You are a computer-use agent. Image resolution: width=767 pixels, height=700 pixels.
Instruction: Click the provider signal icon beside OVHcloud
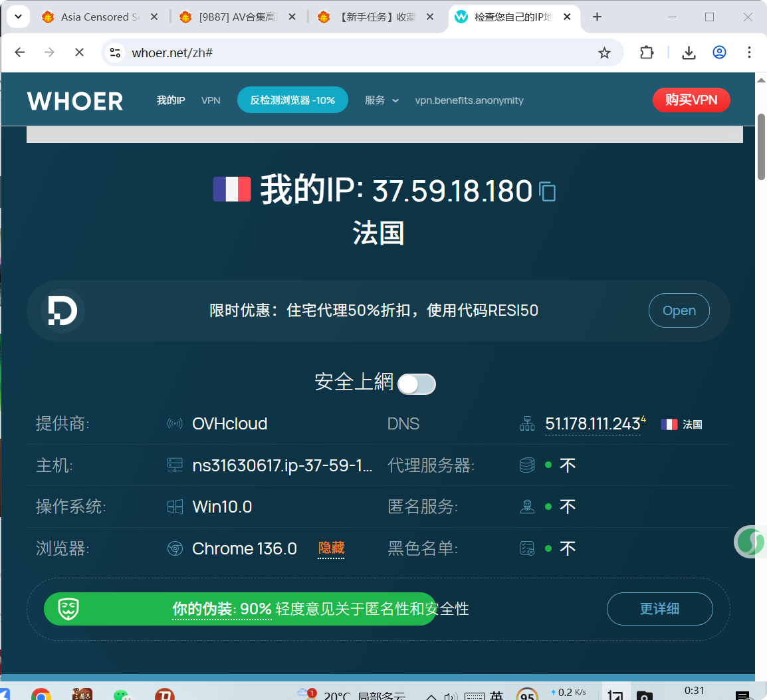click(175, 423)
